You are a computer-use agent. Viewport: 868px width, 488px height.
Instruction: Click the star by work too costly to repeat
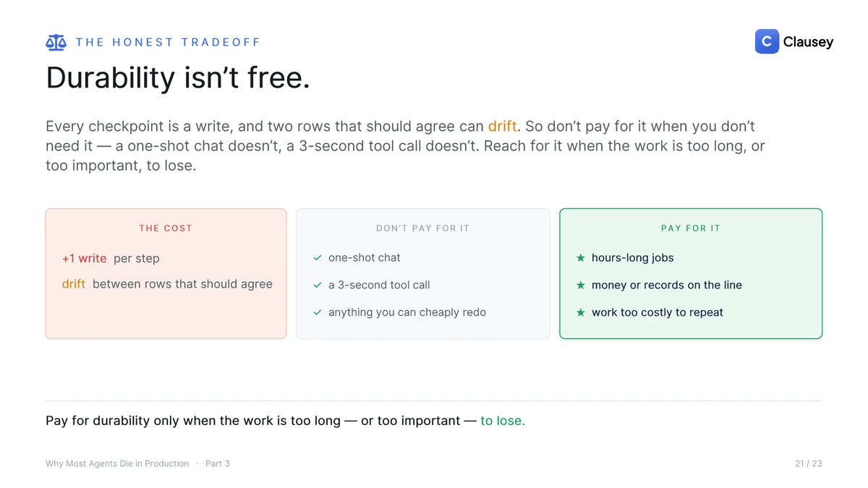[580, 312]
